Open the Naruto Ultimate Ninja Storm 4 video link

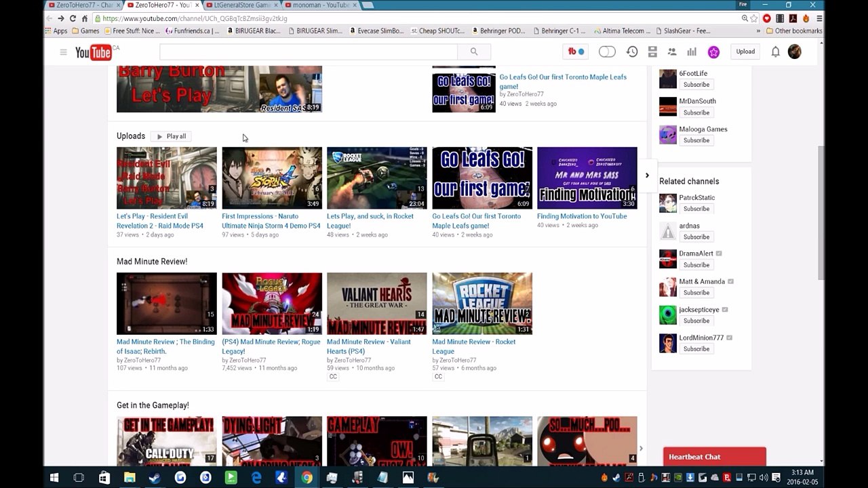click(271, 221)
